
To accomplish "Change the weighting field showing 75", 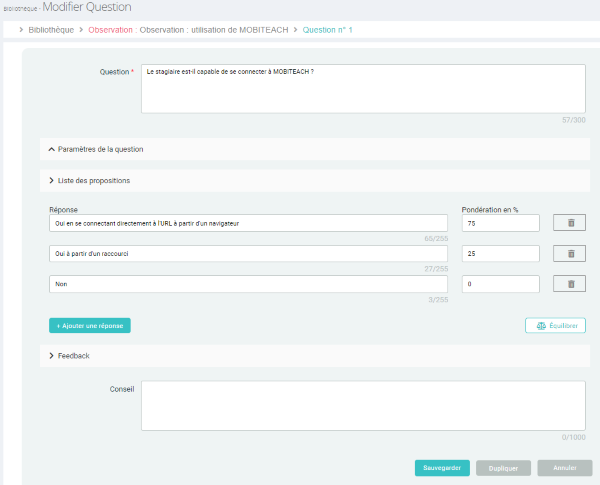I will coord(501,223).
